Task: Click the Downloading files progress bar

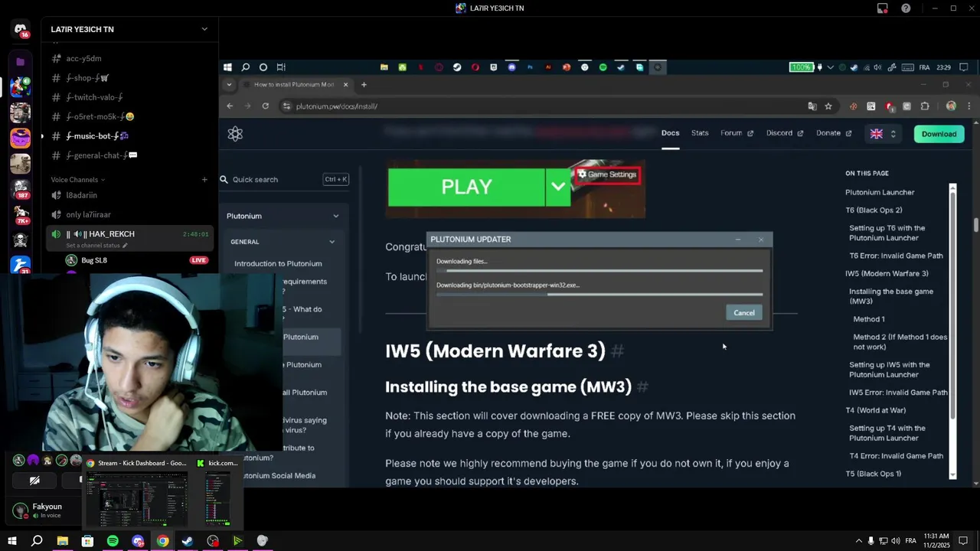Action: [x=599, y=270]
